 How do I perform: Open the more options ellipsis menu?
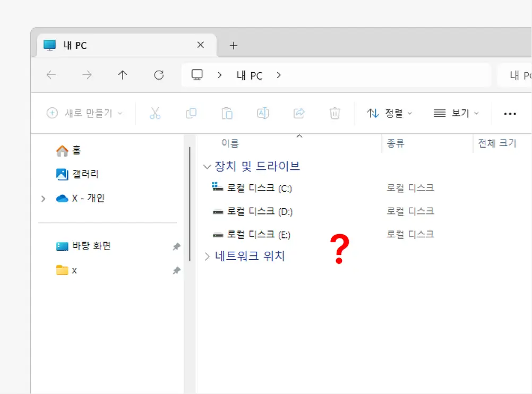[x=510, y=113]
